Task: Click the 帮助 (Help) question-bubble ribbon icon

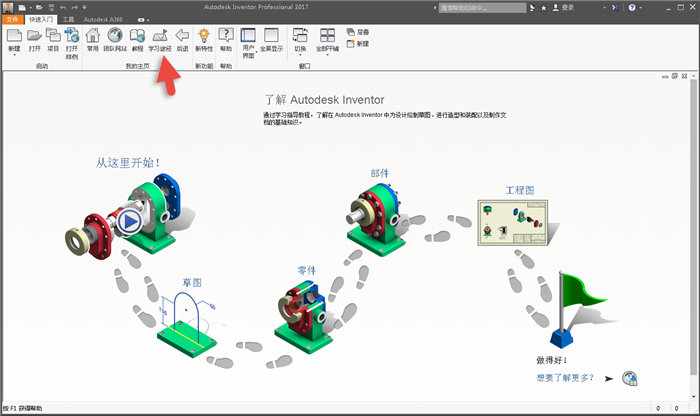Action: coord(226,36)
